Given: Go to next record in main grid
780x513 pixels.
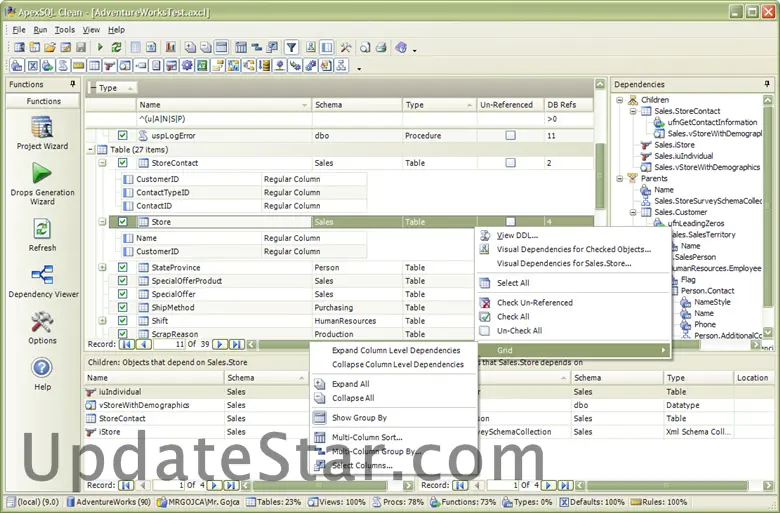Looking at the screenshot, I should pos(219,344).
